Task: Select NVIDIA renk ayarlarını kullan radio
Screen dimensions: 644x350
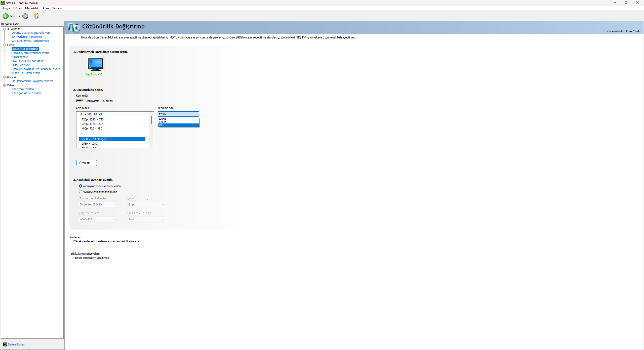Action: click(x=80, y=192)
